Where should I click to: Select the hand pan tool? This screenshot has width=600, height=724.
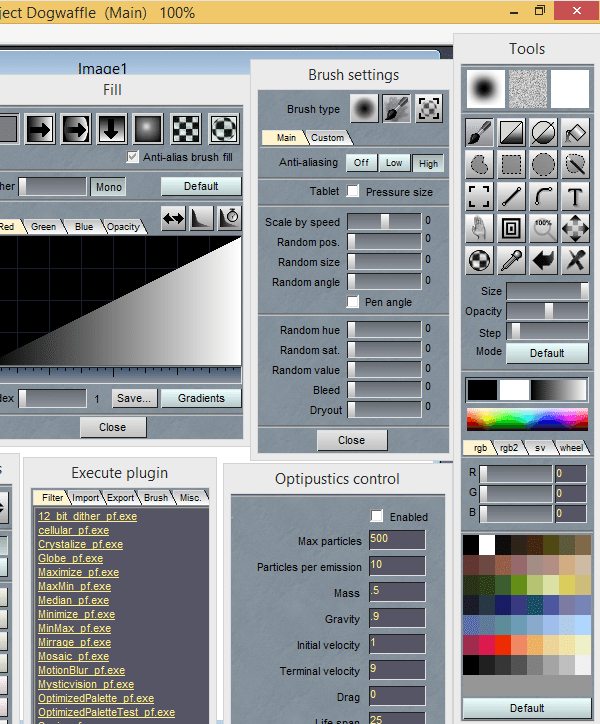click(x=479, y=229)
